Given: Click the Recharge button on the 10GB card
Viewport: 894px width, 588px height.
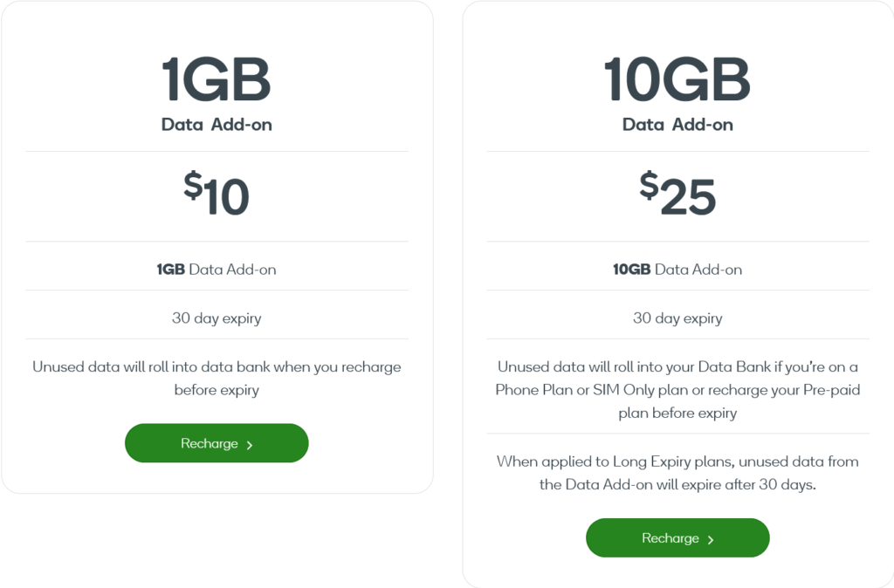Looking at the screenshot, I should (x=677, y=538).
